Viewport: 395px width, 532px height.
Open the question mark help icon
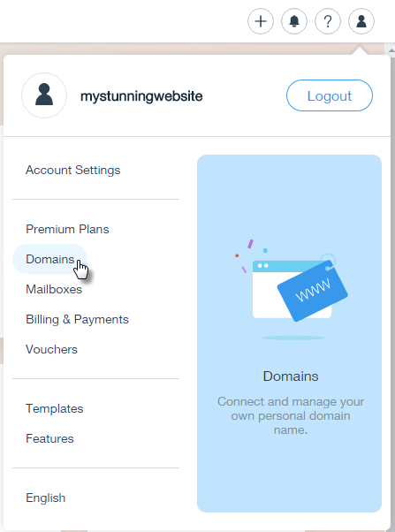(x=328, y=21)
